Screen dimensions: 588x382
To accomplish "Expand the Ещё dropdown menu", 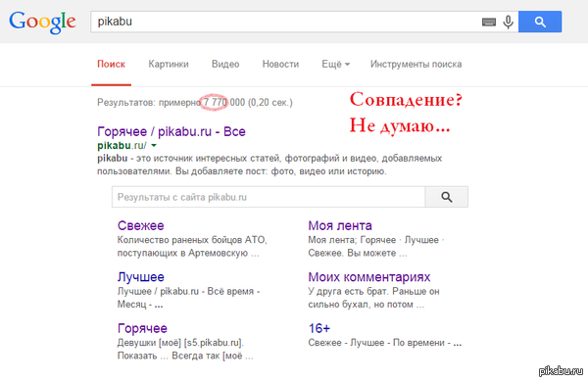I will [x=335, y=64].
